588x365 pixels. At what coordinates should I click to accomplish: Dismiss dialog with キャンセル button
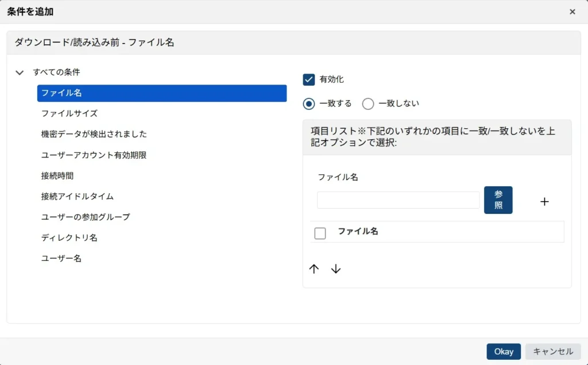pyautogui.click(x=552, y=351)
